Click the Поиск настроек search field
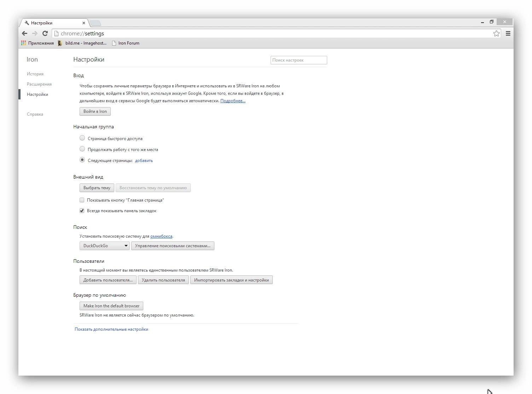The image size is (532, 394). [299, 60]
